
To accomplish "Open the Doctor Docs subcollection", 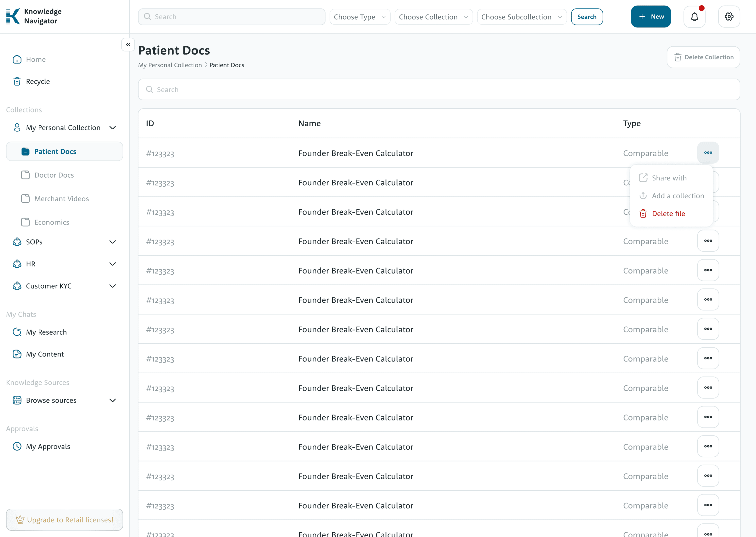I will coord(54,175).
